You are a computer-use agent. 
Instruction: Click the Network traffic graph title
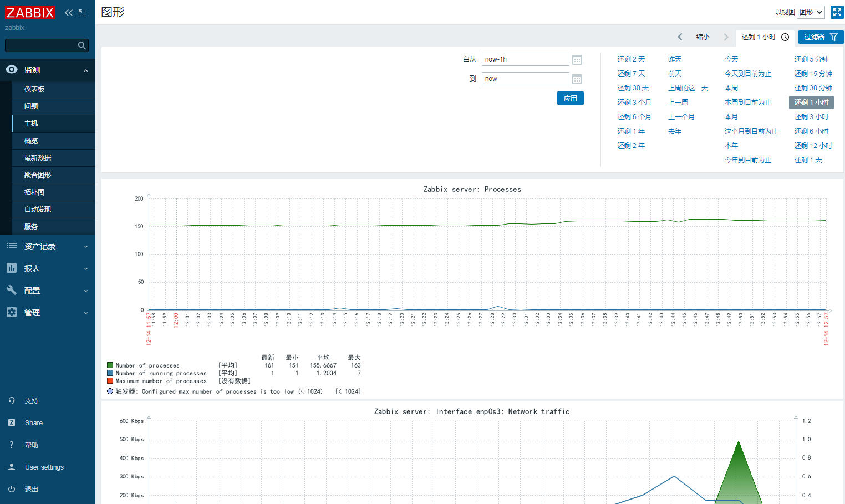coord(472,411)
